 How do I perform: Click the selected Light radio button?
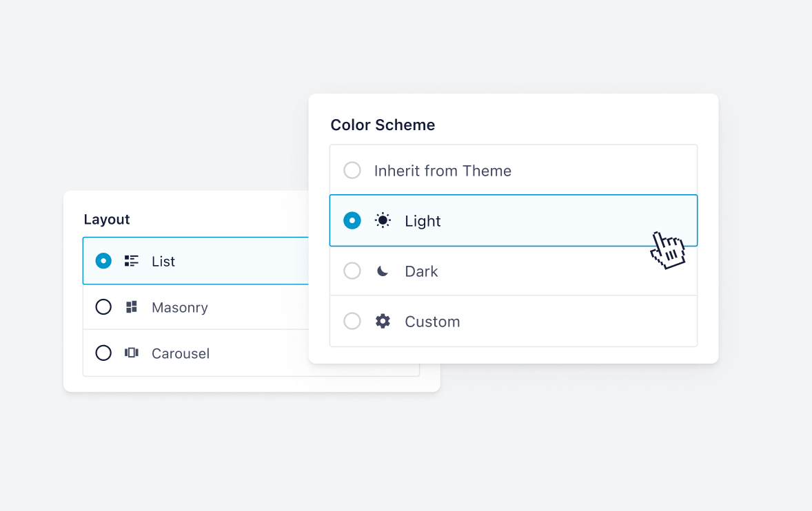pos(352,220)
